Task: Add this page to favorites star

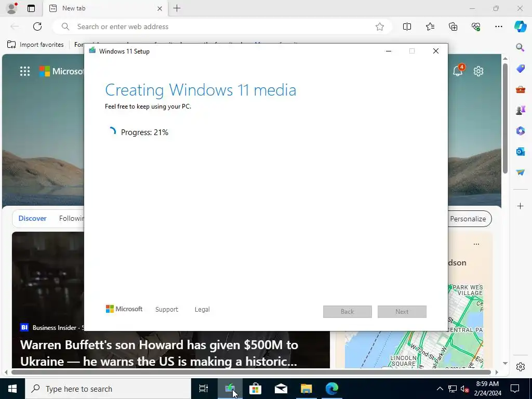Action: 380,26
